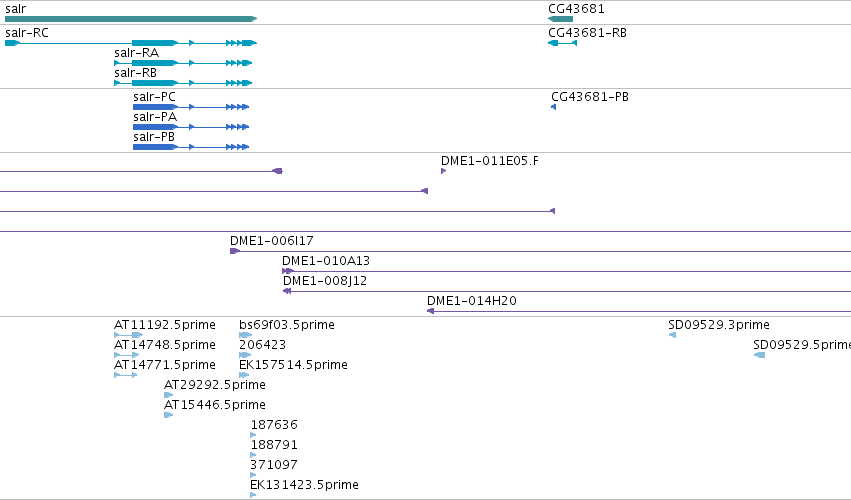
Task: Click the CG43681-RB transcript glyph
Action: [x=562, y=43]
